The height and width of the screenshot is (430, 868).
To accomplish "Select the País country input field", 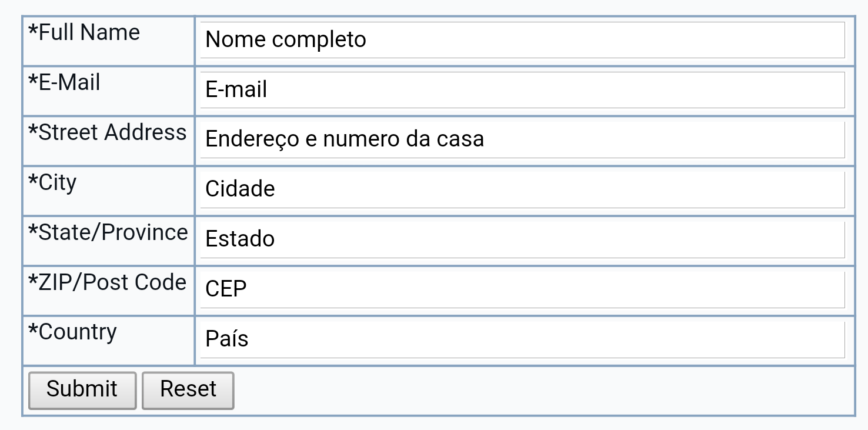I will pyautogui.click(x=522, y=339).
